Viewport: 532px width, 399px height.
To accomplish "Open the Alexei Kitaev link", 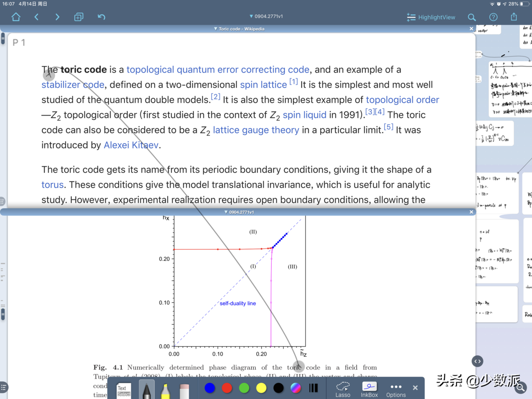I will pyautogui.click(x=131, y=145).
